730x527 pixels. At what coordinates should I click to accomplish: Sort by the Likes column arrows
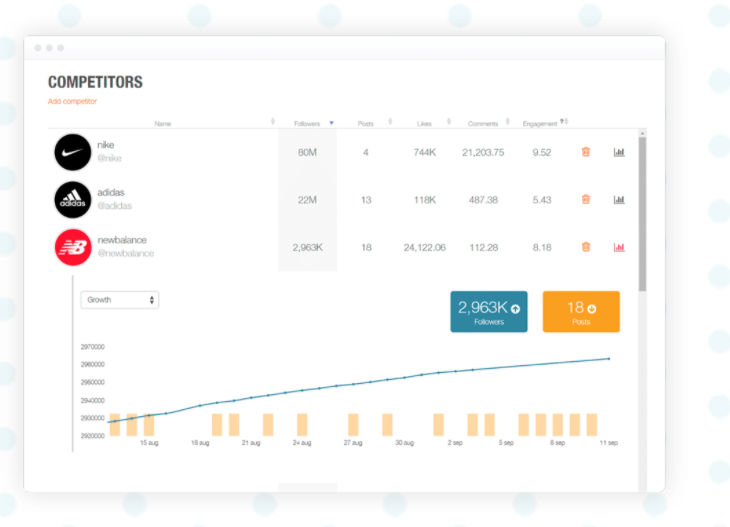pos(449,122)
